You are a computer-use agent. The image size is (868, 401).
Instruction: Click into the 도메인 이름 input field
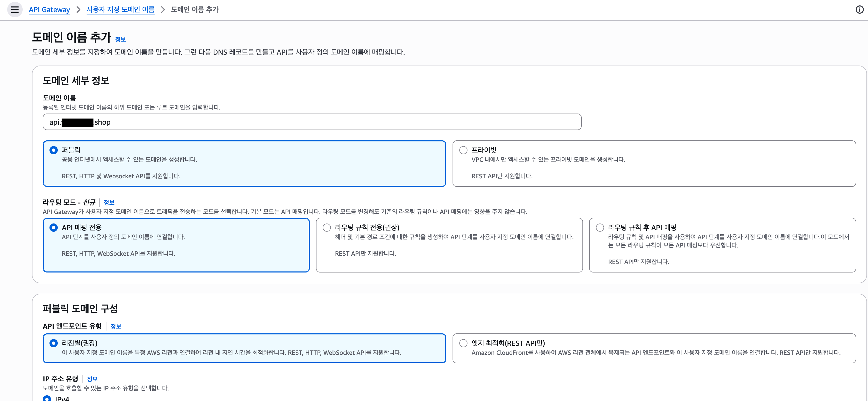click(312, 122)
